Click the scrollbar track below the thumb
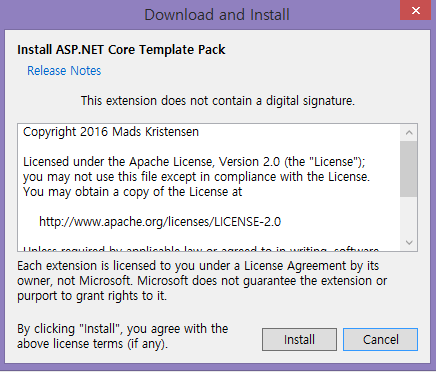Image resolution: width=436 pixels, height=372 pixels. 409,215
